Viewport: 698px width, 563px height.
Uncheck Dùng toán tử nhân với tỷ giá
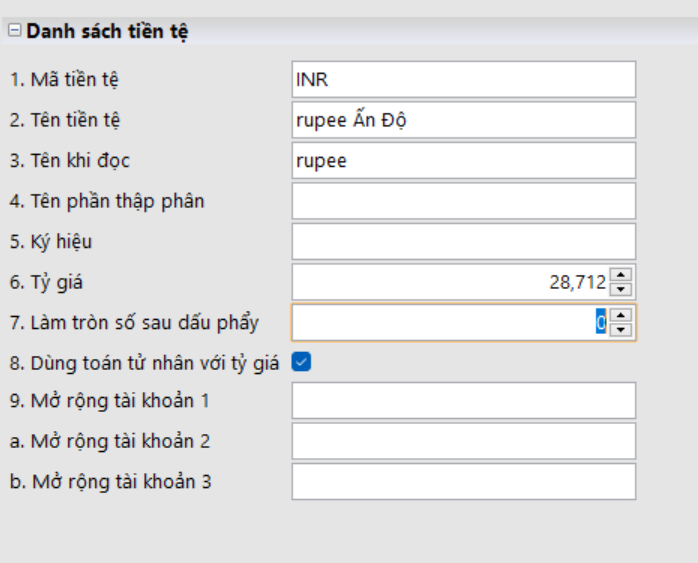(x=301, y=362)
